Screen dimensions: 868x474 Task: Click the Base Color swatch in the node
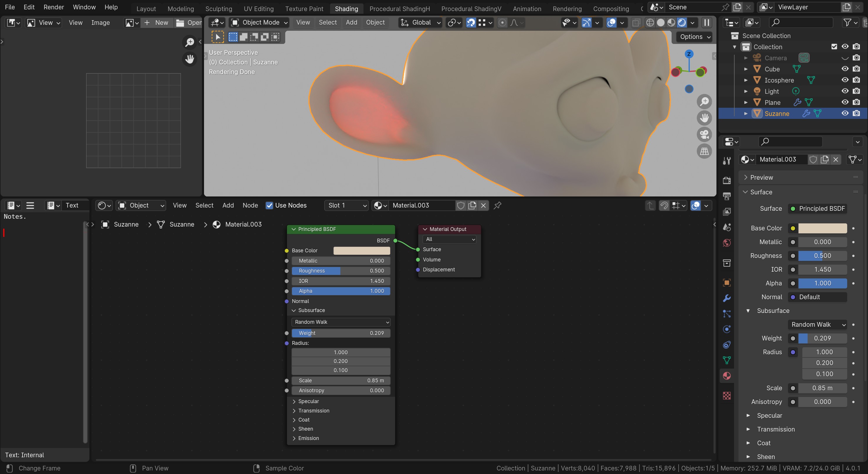point(361,250)
